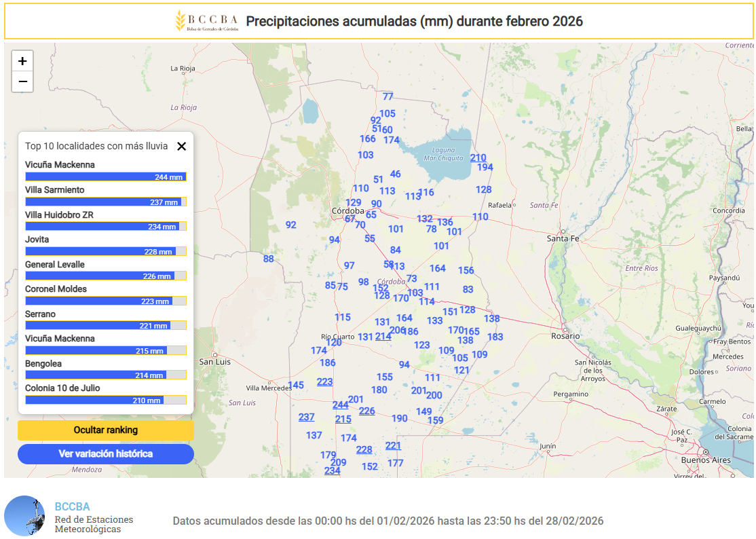Click the 210 marker near Laguna Mar Chiquita
The height and width of the screenshot is (539, 756).
pos(478,157)
